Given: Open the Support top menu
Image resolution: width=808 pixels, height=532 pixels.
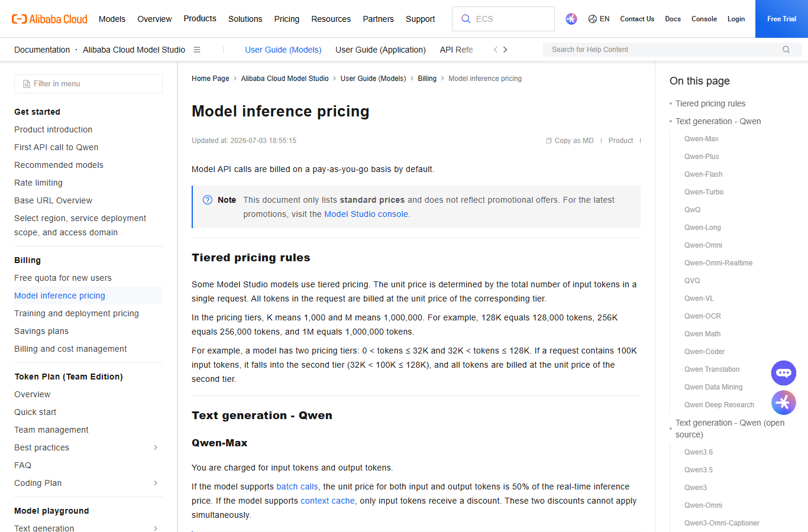Looking at the screenshot, I should (x=421, y=19).
